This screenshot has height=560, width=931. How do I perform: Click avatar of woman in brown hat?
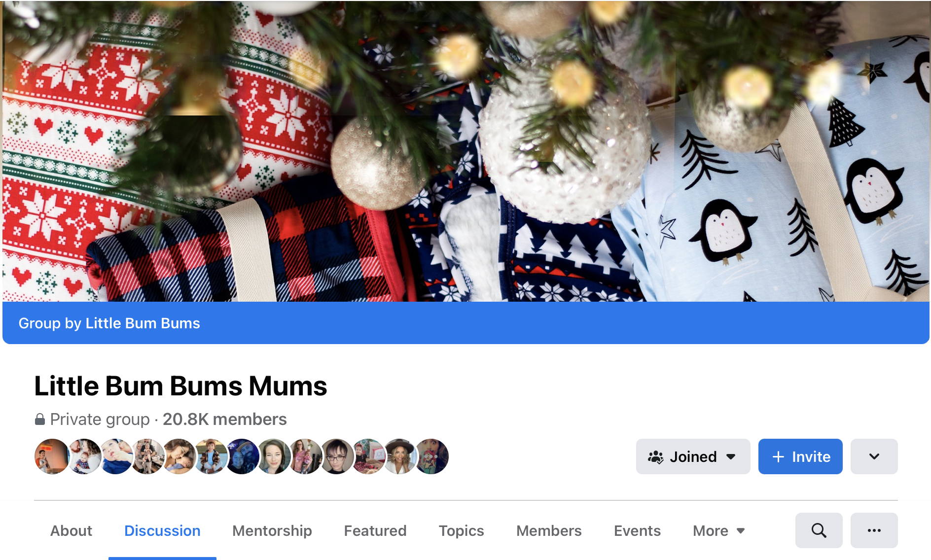[x=400, y=456]
